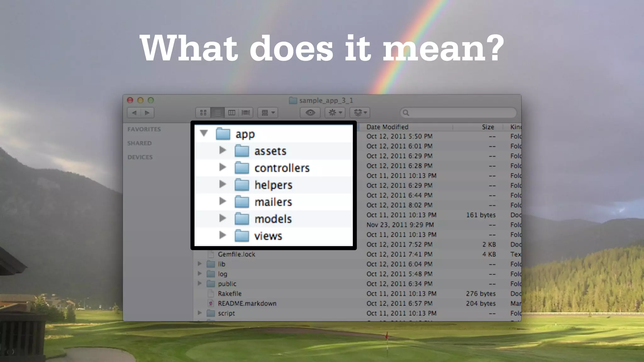Select the script folder icon

pos(211,313)
